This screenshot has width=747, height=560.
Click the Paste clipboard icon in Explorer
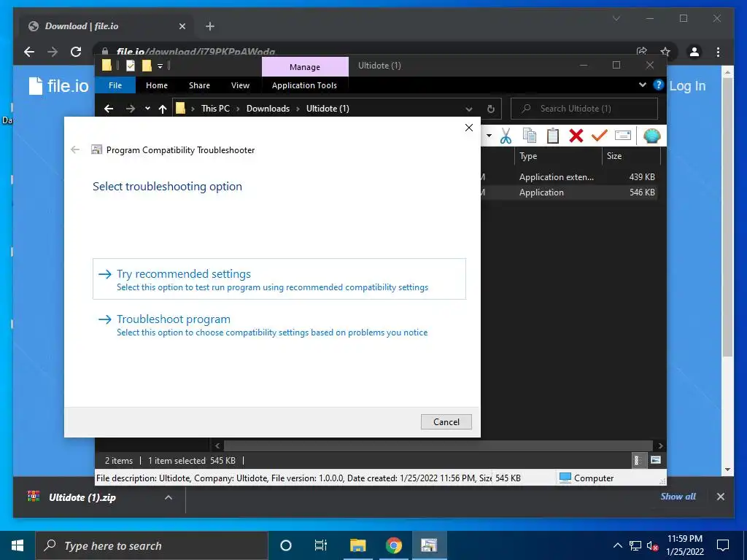click(x=553, y=136)
